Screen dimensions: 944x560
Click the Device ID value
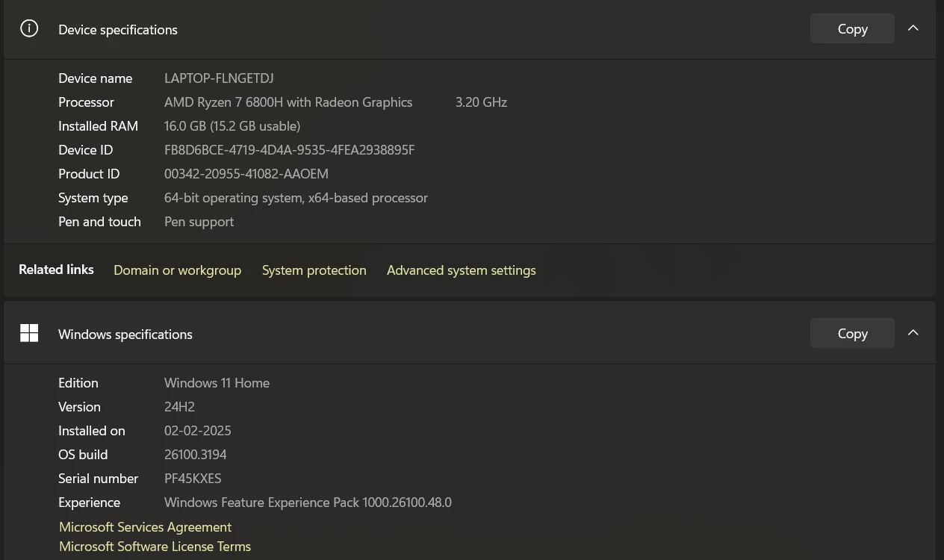point(289,150)
